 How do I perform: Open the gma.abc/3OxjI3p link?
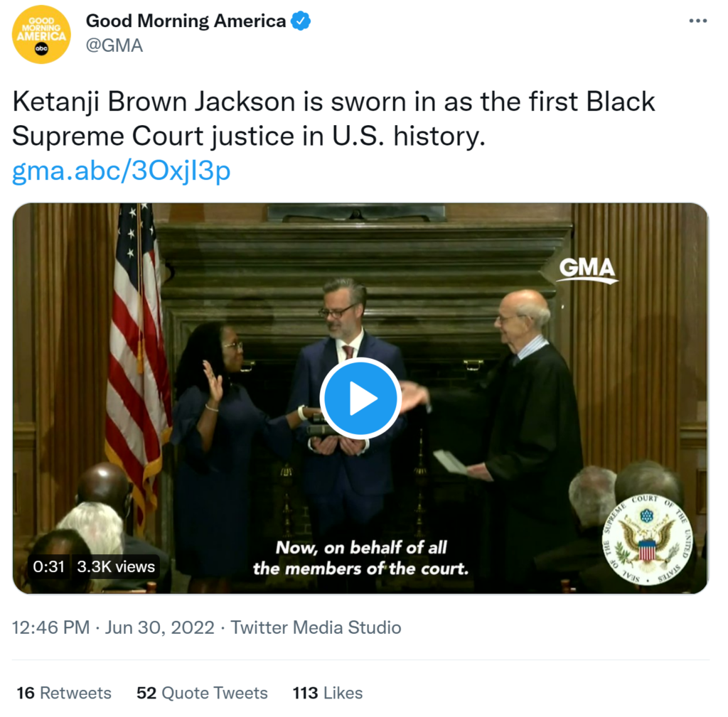coord(121,171)
